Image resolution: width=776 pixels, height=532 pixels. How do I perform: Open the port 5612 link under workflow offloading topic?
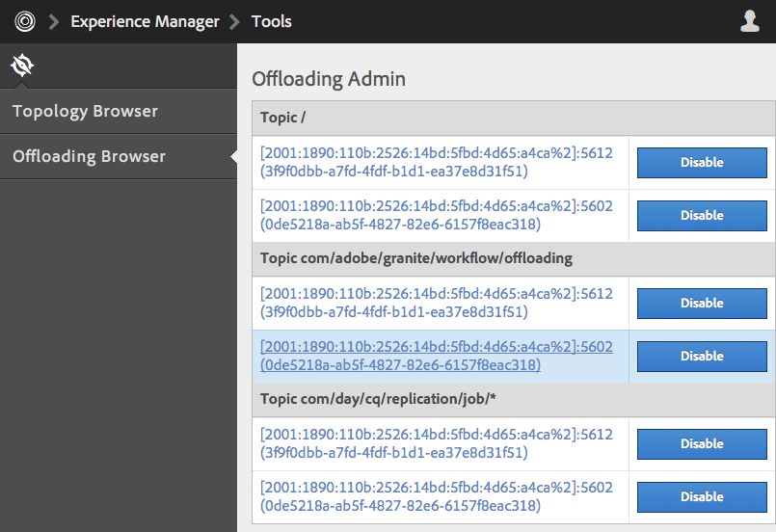point(436,304)
